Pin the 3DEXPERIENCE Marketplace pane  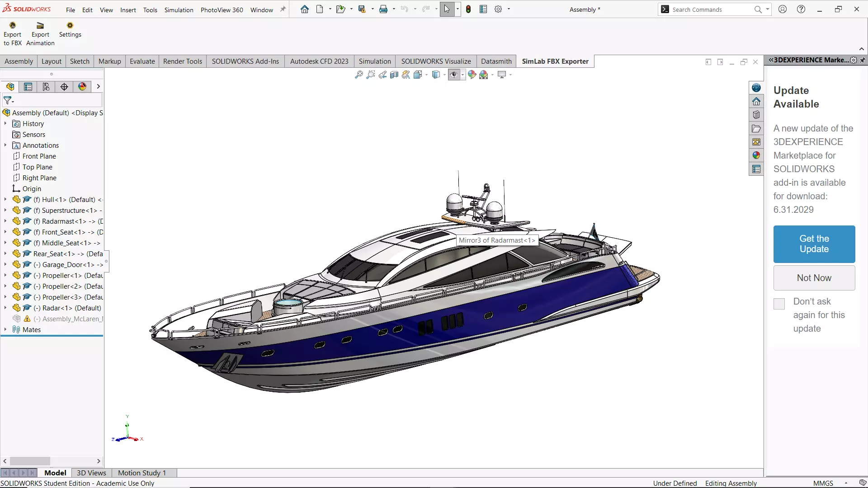pyautogui.click(x=863, y=60)
